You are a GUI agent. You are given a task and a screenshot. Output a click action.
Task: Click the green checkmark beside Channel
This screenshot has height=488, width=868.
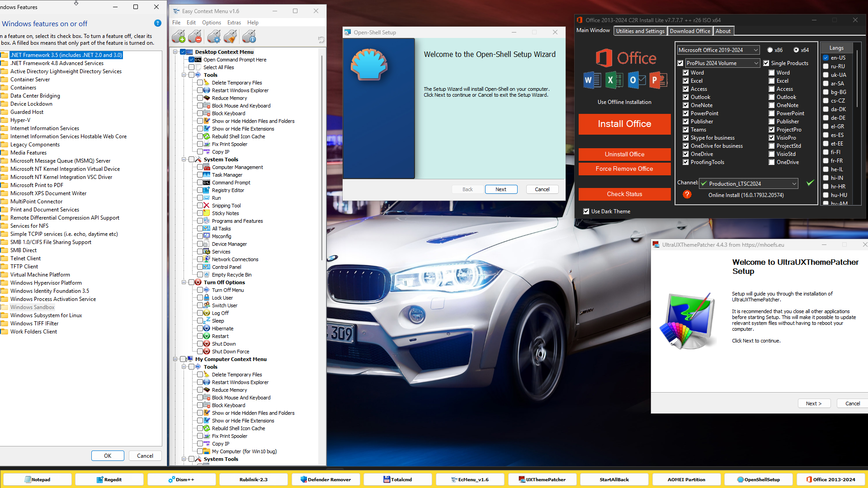[x=810, y=183]
